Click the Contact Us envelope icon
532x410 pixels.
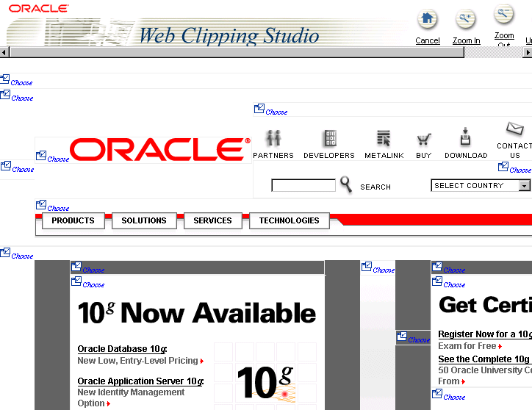click(x=514, y=129)
